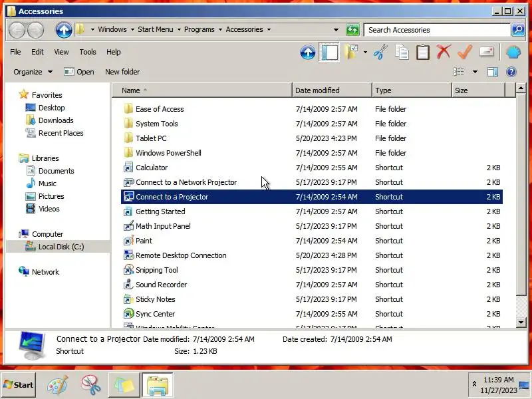Delete using the red X toolbar icon
Image resolution: width=532 pixels, height=399 pixels.
444,52
